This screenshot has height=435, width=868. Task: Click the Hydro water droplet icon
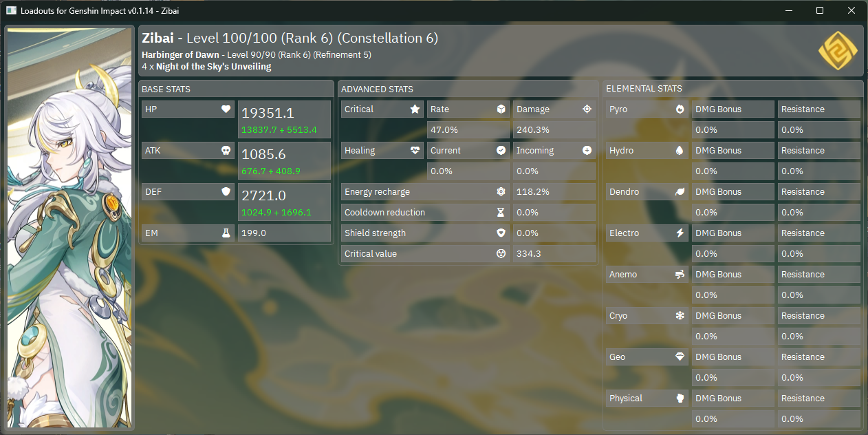click(x=680, y=151)
